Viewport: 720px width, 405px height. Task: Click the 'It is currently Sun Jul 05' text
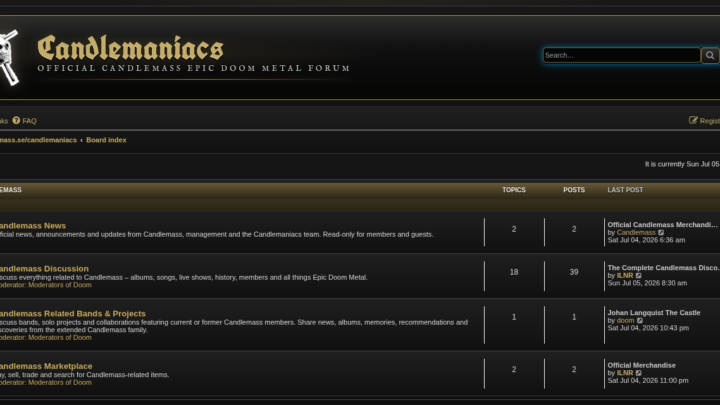click(x=682, y=164)
